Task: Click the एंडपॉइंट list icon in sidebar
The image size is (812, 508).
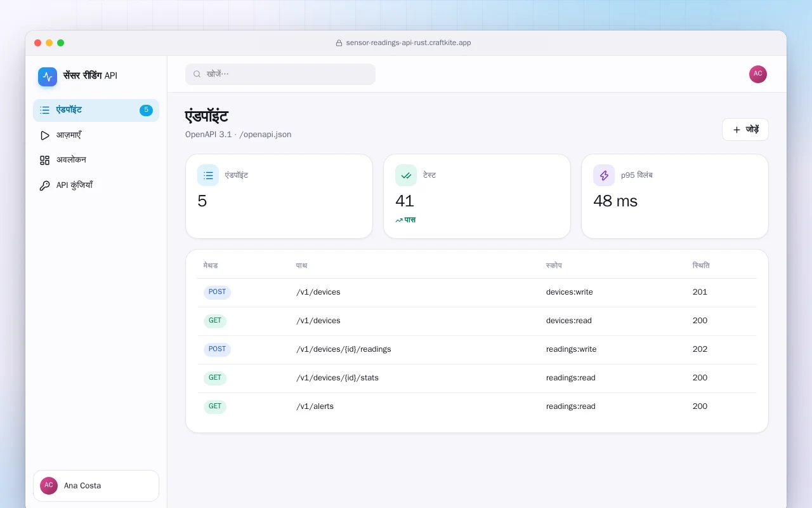Action: (x=44, y=110)
